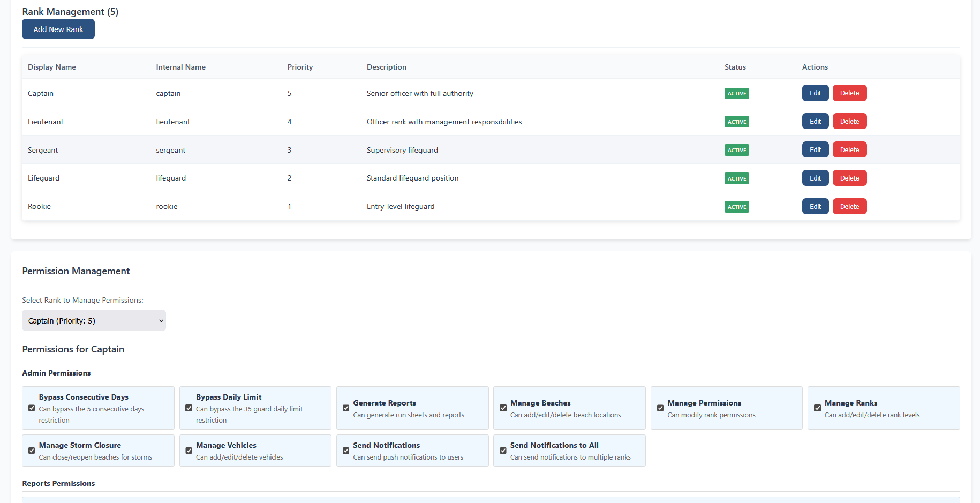Screen dimensions: 980x503
Task: Delete the Lieutenant rank
Action: pyautogui.click(x=849, y=121)
